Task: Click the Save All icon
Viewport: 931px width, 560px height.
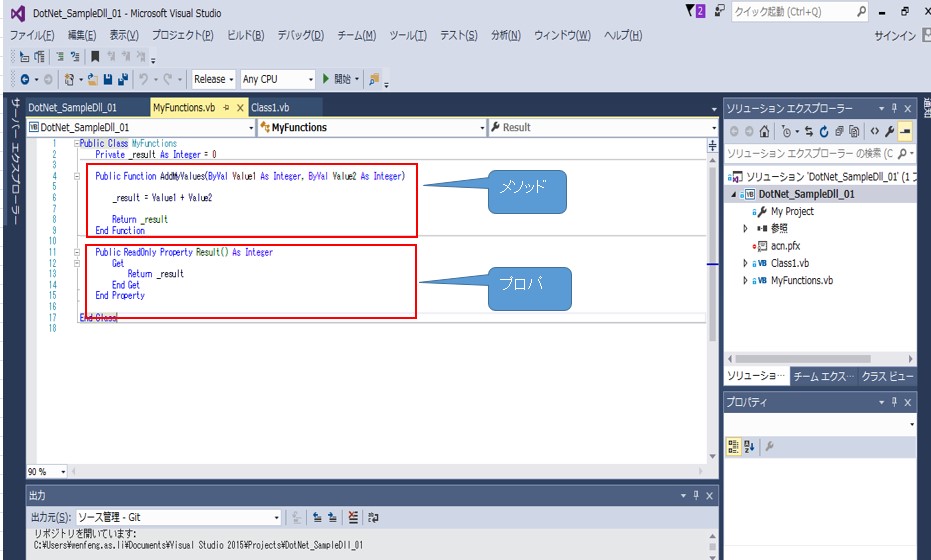Action: pos(123,79)
